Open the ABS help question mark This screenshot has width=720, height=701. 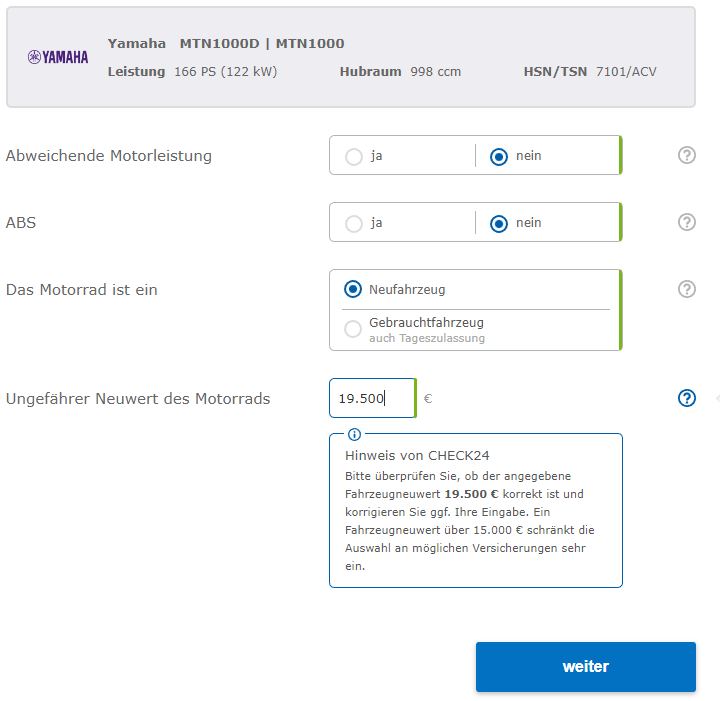(x=686, y=222)
